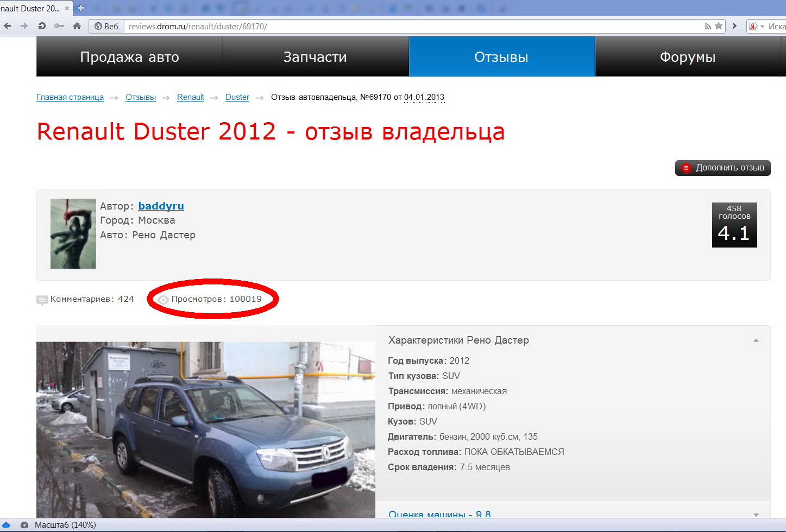Click the RSS feed icon in address bar

[x=707, y=26]
